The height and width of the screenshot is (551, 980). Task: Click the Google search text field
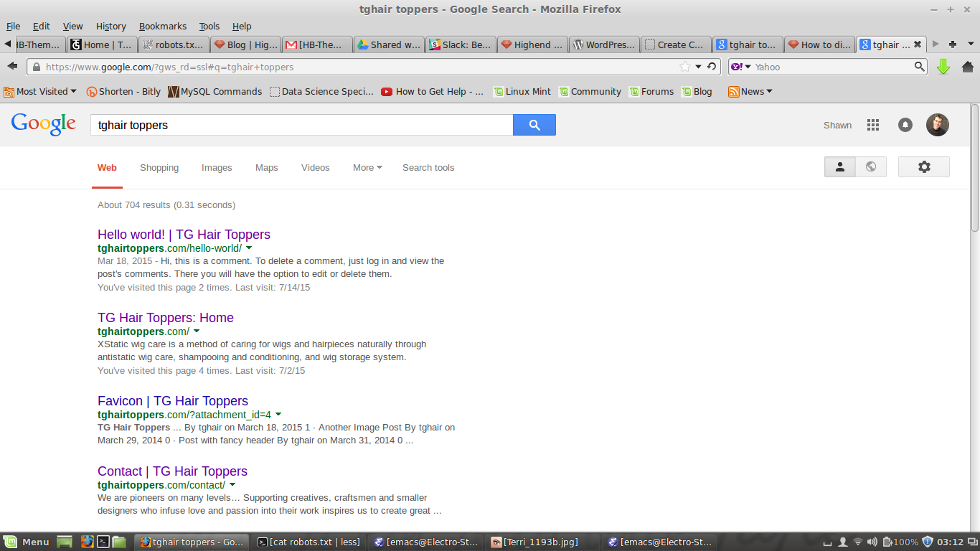[x=301, y=125]
